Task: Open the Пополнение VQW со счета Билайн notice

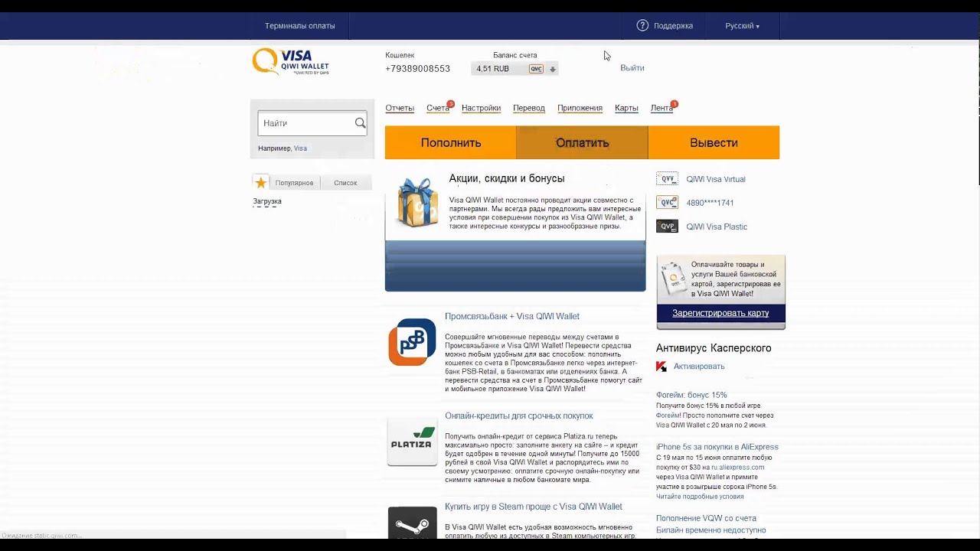Action: 711,524
